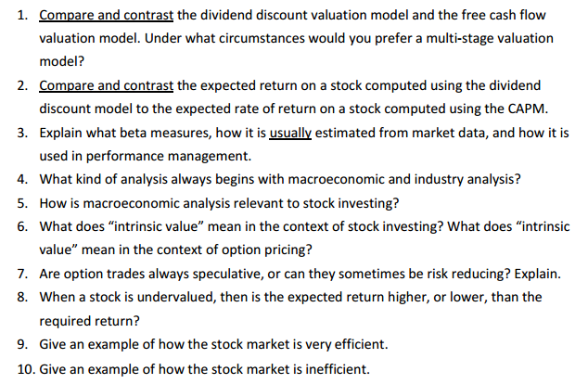Screen dimensions: 588x384
Task: Click 'option pricing' in question 6
Action: click(263, 250)
